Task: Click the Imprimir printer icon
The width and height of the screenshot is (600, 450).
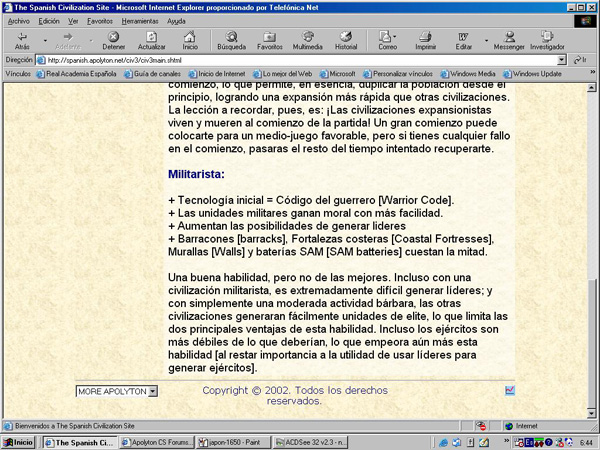Action: pyautogui.click(x=426, y=37)
